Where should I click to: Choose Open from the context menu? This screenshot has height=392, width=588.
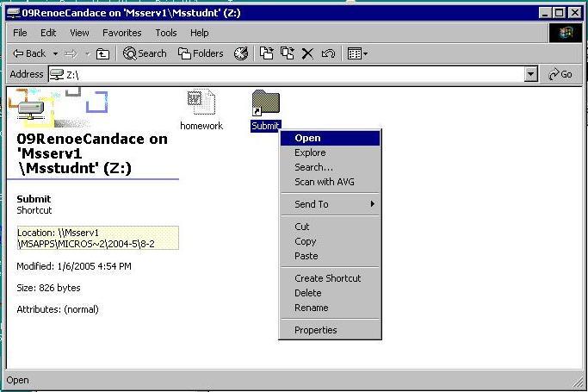[x=330, y=138]
